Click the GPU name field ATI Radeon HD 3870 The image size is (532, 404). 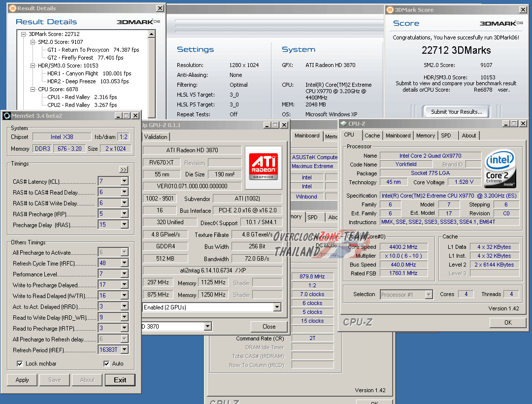[x=192, y=150]
